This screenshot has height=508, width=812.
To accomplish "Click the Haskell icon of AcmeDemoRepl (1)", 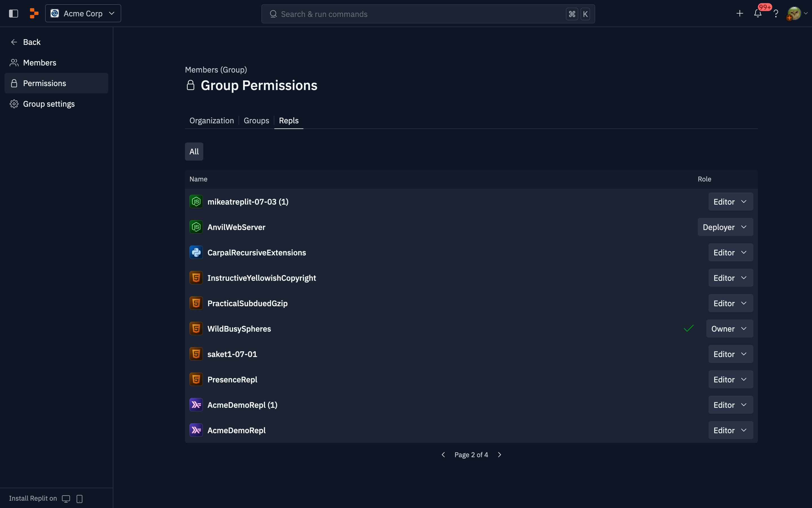I will pos(196,405).
